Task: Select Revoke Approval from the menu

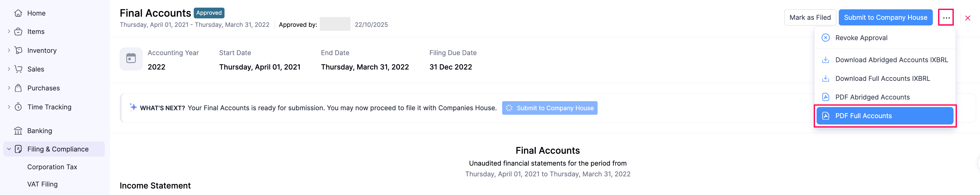Action: point(861,38)
